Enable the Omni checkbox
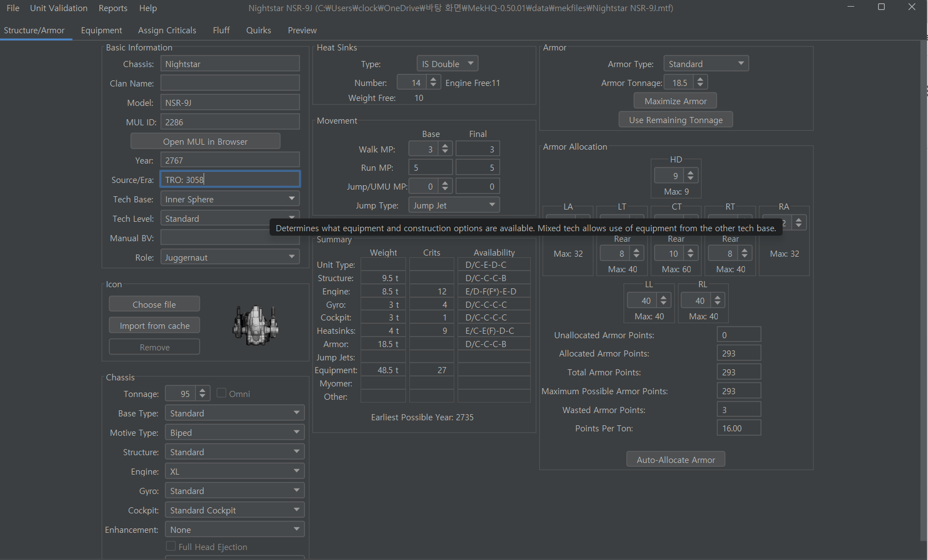This screenshot has width=928, height=560. click(x=222, y=394)
